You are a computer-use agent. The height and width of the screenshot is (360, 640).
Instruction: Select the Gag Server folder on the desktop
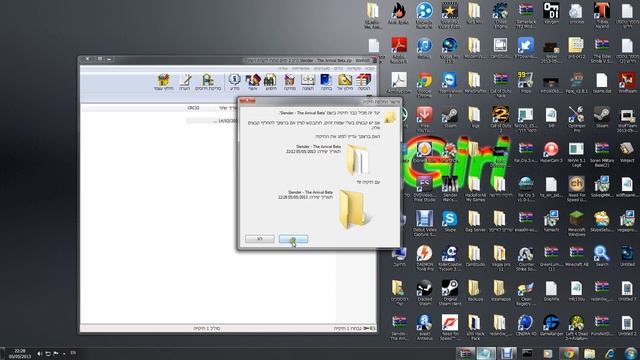point(475,222)
